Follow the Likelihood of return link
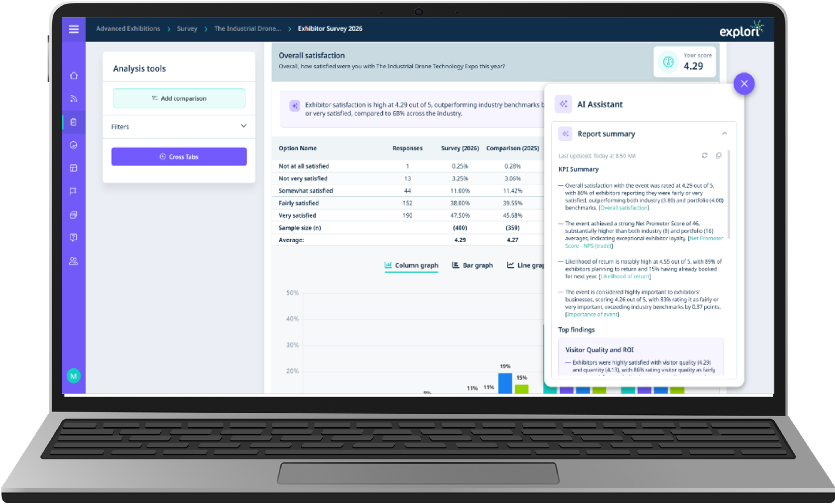This screenshot has width=835, height=504. point(625,276)
